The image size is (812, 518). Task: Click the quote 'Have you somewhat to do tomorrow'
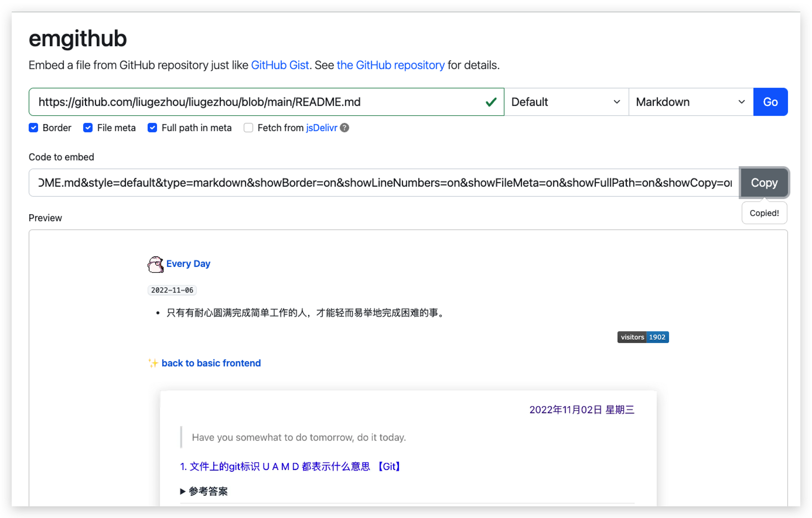(x=299, y=437)
